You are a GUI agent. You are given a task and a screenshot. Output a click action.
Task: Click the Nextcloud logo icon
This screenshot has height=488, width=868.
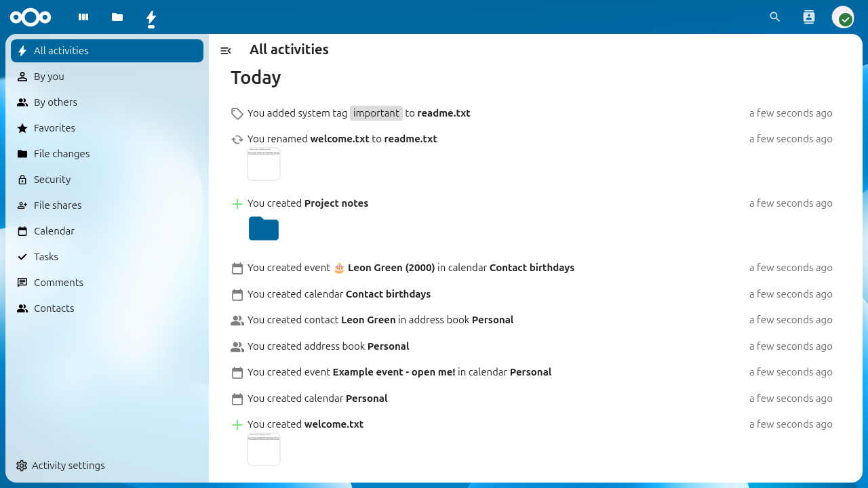pyautogui.click(x=31, y=17)
